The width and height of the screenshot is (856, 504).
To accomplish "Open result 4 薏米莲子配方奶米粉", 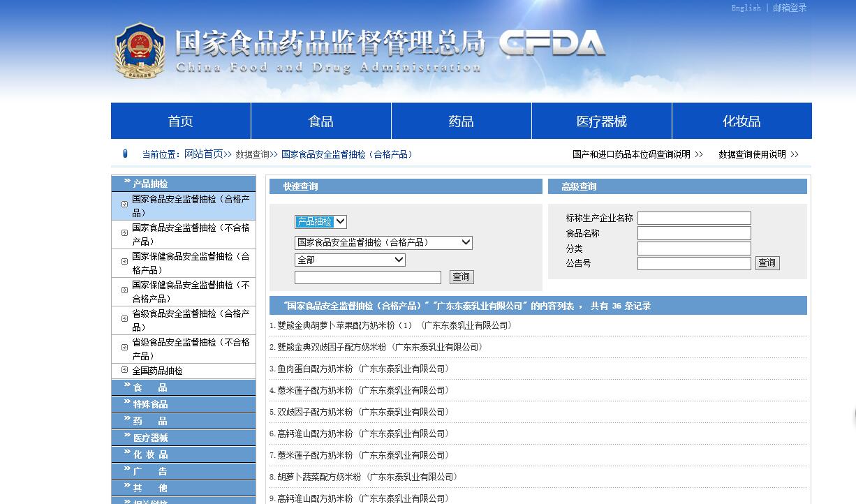I will pyautogui.click(x=360, y=390).
